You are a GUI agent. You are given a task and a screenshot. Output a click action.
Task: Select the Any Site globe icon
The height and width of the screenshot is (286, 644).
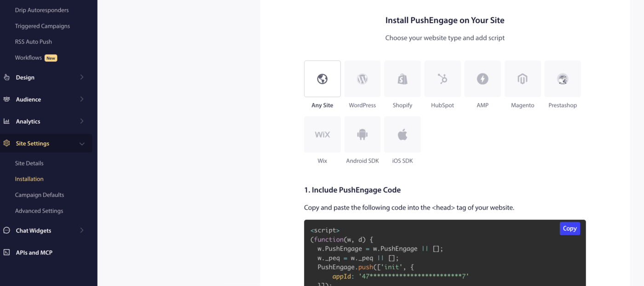point(322,79)
